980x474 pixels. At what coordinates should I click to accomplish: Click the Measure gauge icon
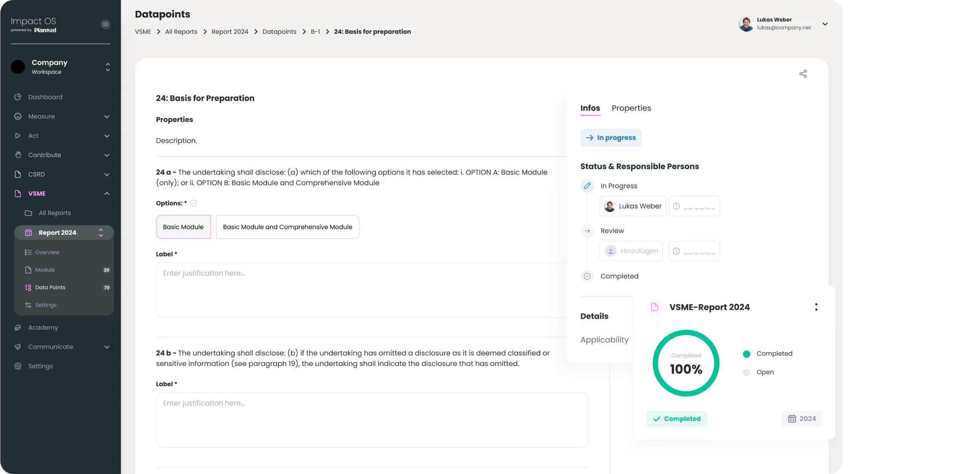tap(18, 116)
